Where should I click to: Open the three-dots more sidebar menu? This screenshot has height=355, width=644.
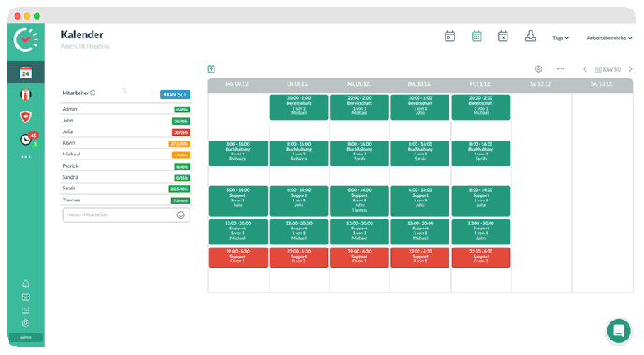tap(25, 157)
